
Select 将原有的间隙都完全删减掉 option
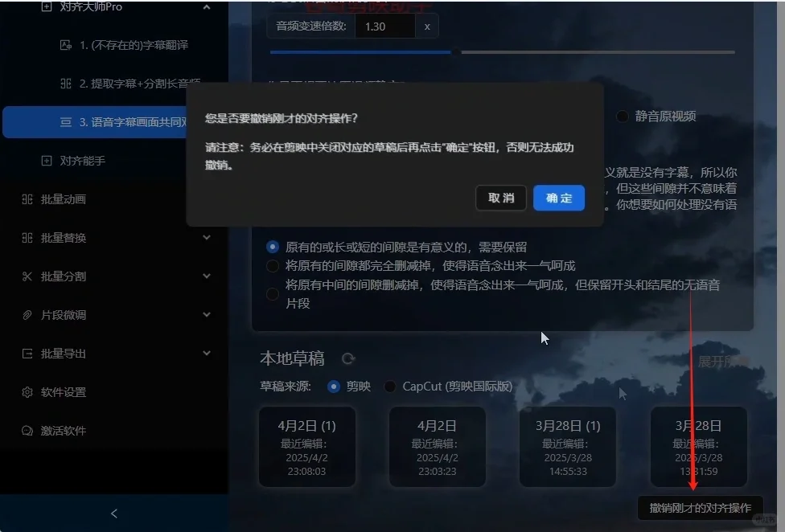[273, 265]
